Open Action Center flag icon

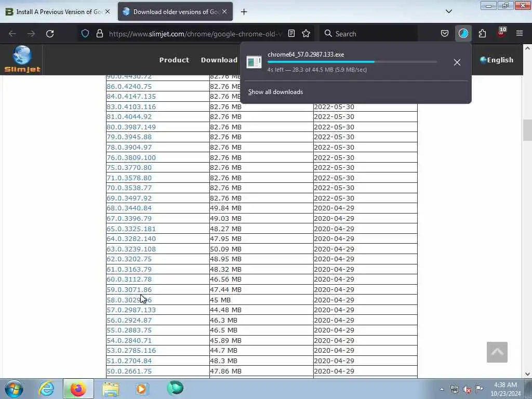coord(479,389)
